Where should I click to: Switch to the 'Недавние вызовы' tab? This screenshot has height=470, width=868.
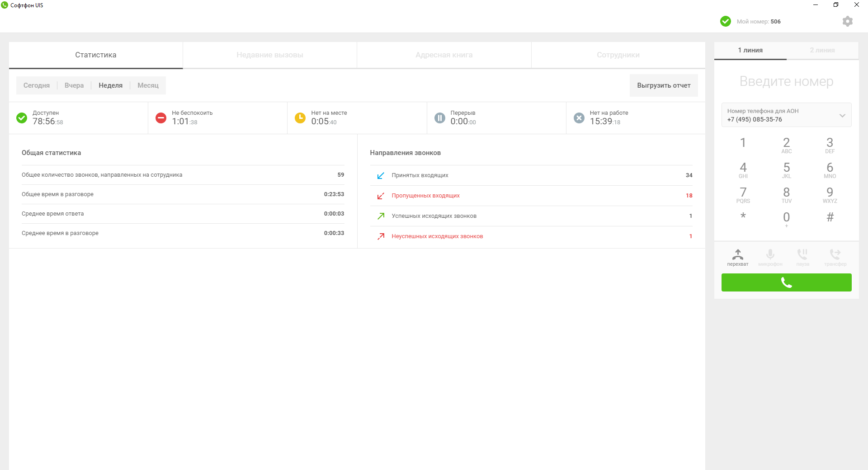pos(269,55)
